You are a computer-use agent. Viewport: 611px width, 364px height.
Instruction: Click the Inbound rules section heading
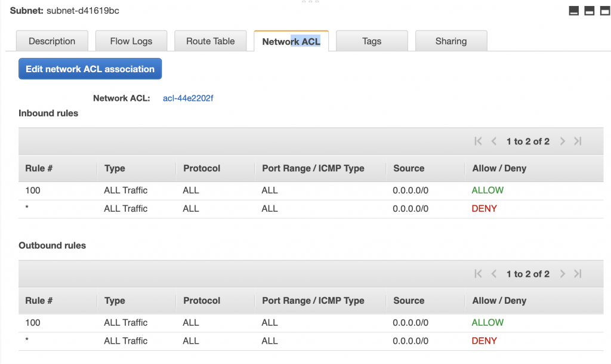click(48, 113)
